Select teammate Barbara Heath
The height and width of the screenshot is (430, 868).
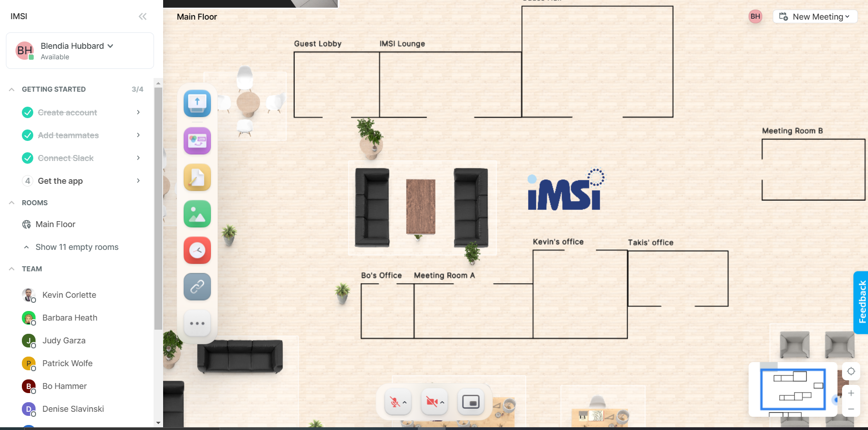70,318
